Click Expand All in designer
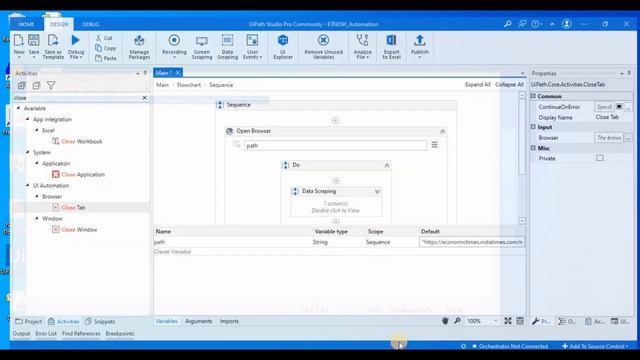This screenshot has width=640, height=360. 478,84
